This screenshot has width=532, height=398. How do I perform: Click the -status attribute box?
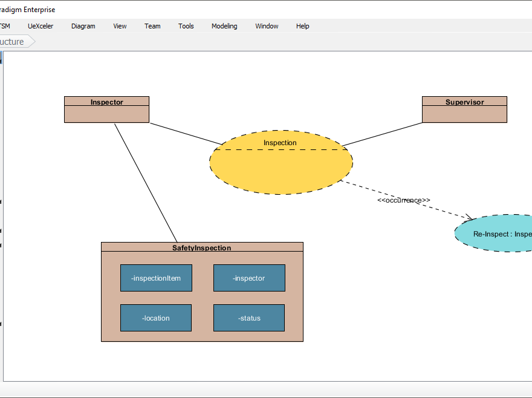tap(249, 318)
